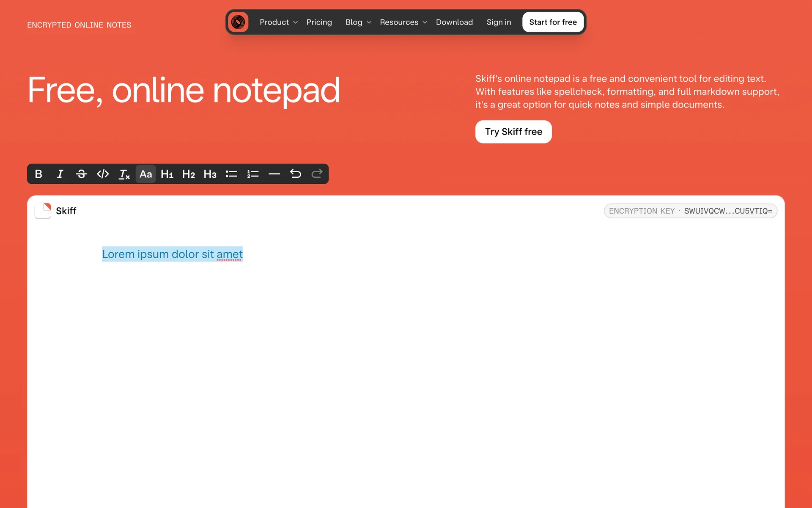Toggle inline code formatting
The image size is (812, 508).
[103, 174]
